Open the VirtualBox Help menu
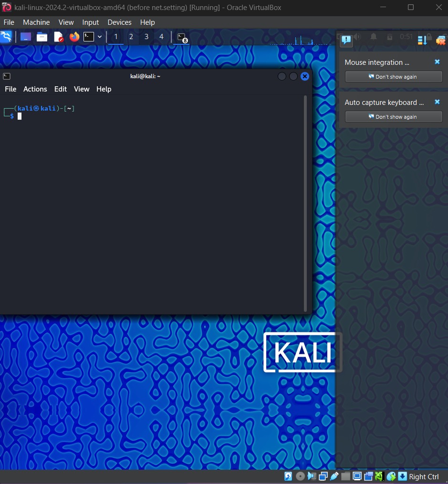Image resolution: width=448 pixels, height=484 pixels. pos(147,22)
